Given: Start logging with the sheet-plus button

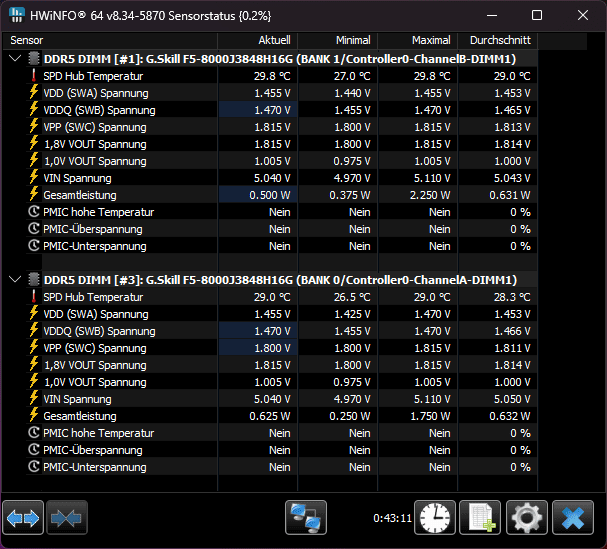Looking at the screenshot, I should 480,518.
